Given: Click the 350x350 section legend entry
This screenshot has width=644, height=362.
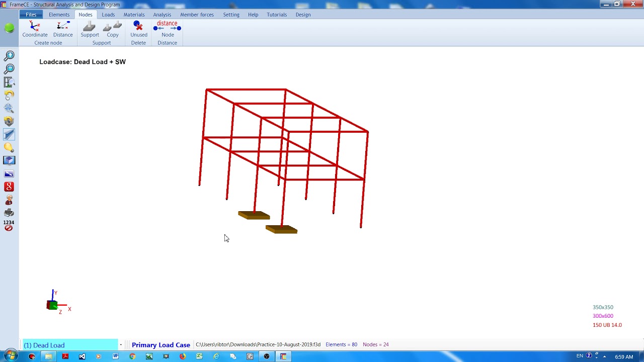Looking at the screenshot, I should click(x=603, y=307).
